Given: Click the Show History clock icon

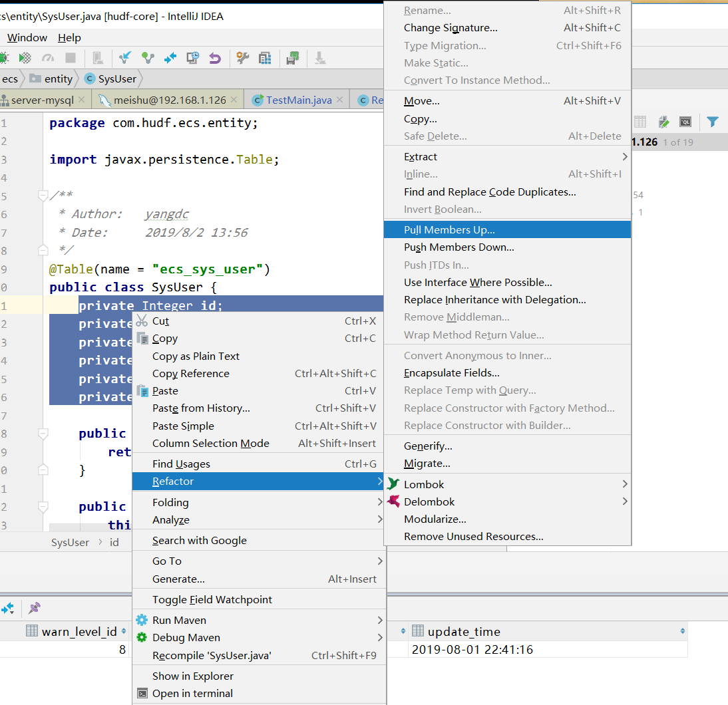Looking at the screenshot, I should (193, 58).
